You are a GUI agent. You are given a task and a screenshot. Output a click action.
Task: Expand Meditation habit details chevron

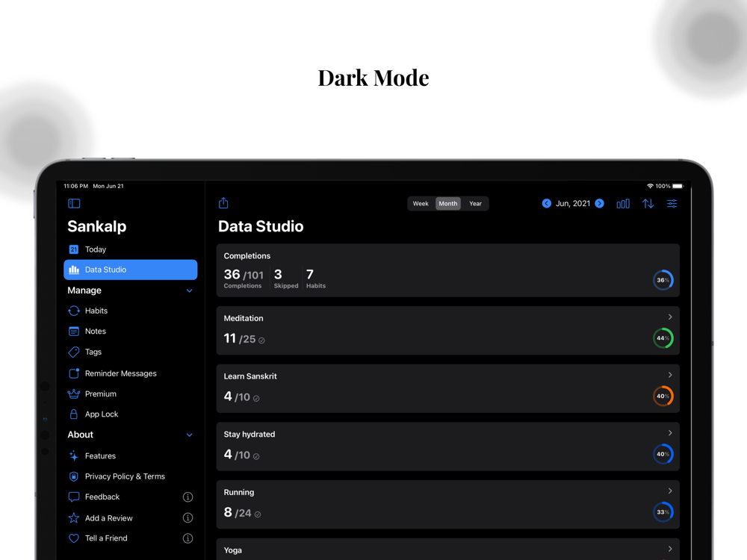[x=670, y=317]
